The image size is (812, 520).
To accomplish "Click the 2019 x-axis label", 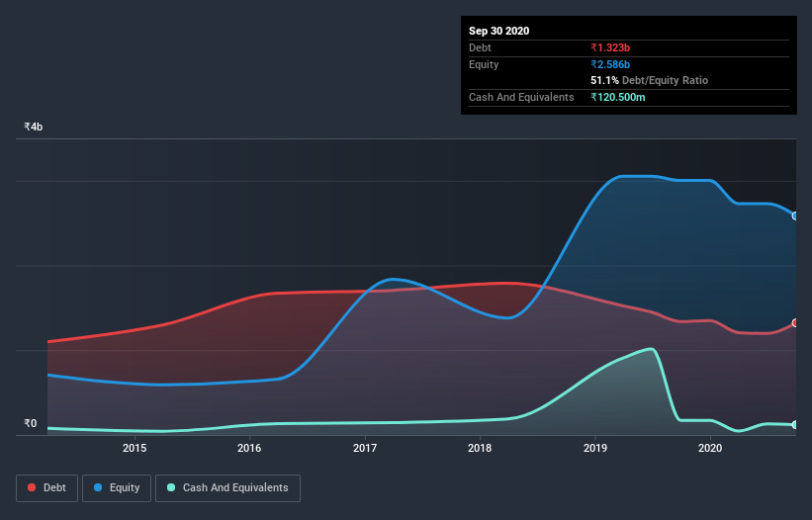I will tap(595, 448).
